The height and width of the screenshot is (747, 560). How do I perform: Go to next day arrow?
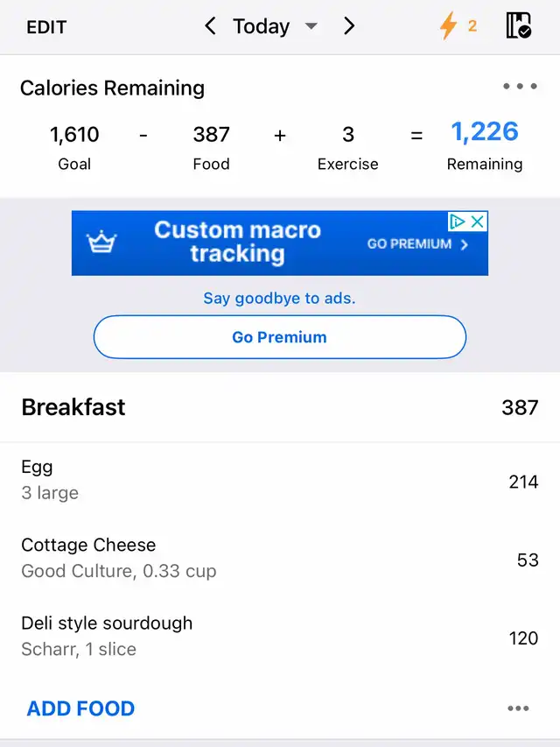[349, 25]
